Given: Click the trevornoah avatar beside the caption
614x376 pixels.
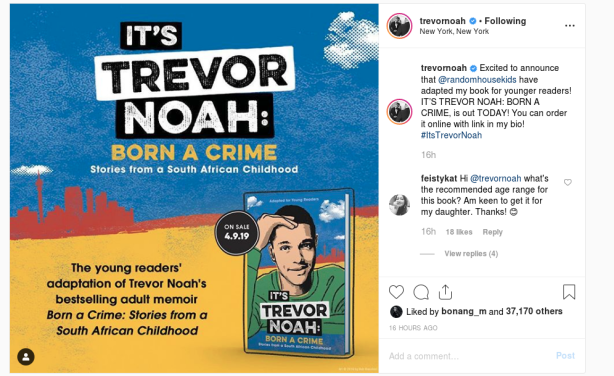Looking at the screenshot, I should coord(399,112).
